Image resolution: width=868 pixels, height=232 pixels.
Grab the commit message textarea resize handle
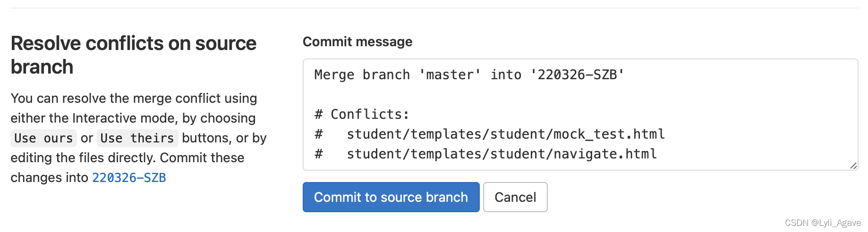[853, 166]
